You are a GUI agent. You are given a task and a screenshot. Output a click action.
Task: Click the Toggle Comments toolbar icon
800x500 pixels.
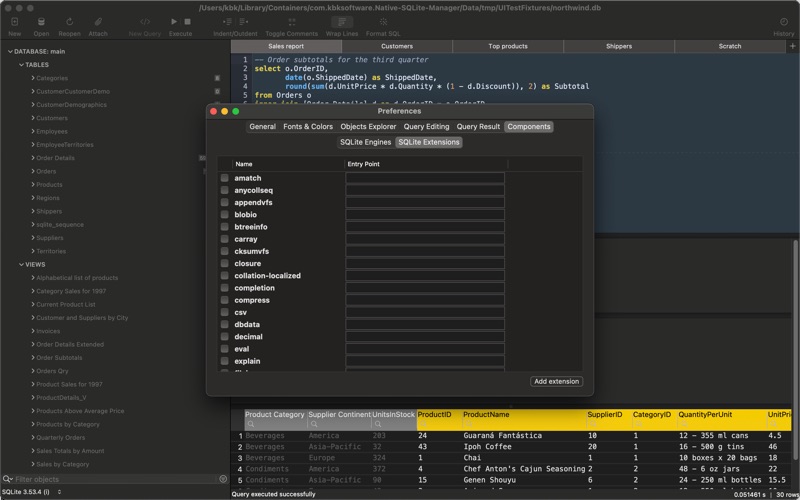tap(291, 21)
